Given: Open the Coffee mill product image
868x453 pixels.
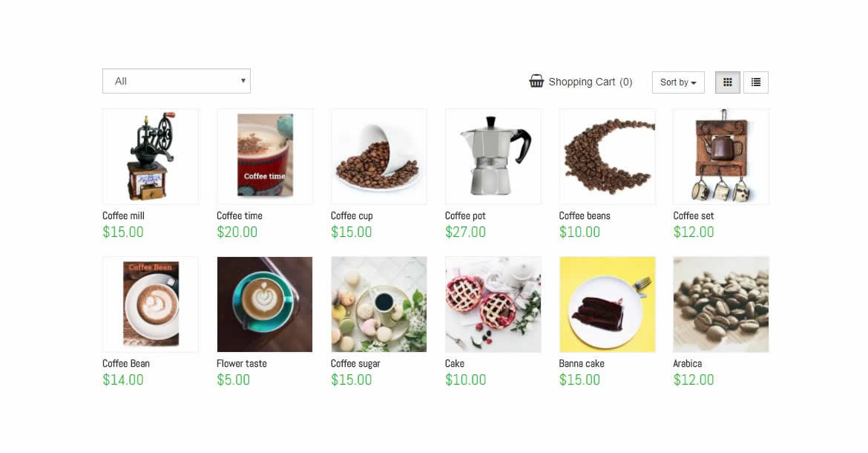Looking at the screenshot, I should tap(150, 157).
